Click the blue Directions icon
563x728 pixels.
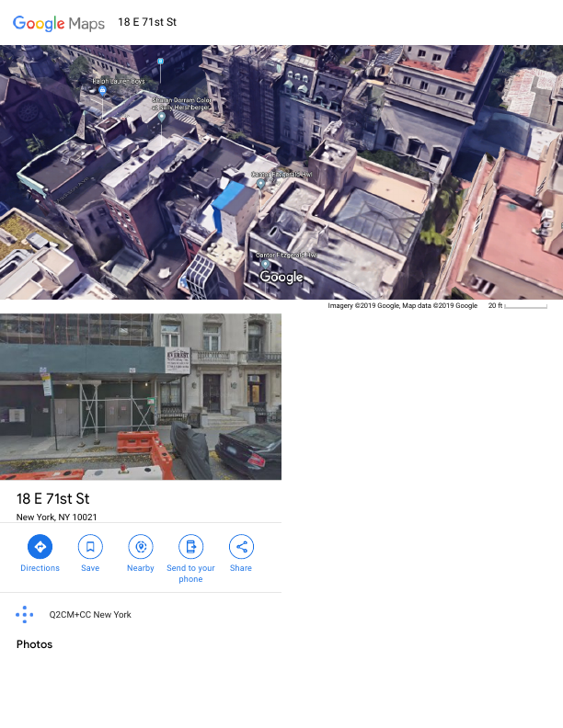coord(40,547)
